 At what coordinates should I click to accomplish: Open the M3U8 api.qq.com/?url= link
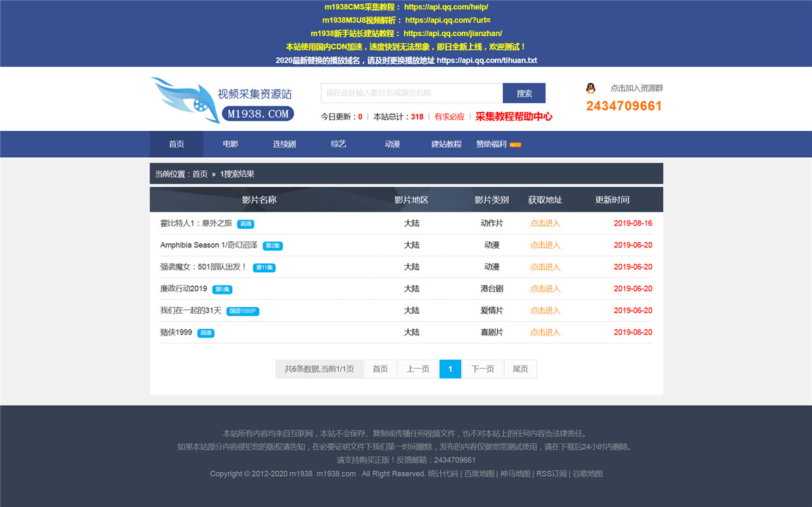448,20
